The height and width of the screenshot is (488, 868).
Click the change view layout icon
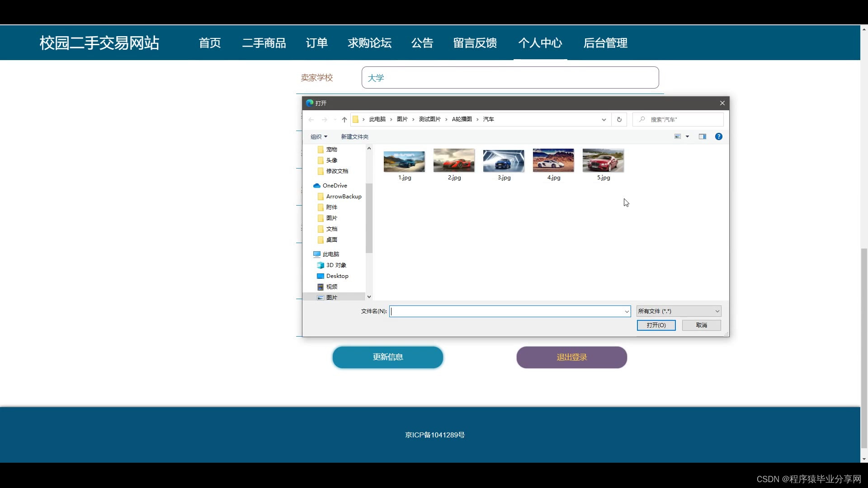point(677,137)
